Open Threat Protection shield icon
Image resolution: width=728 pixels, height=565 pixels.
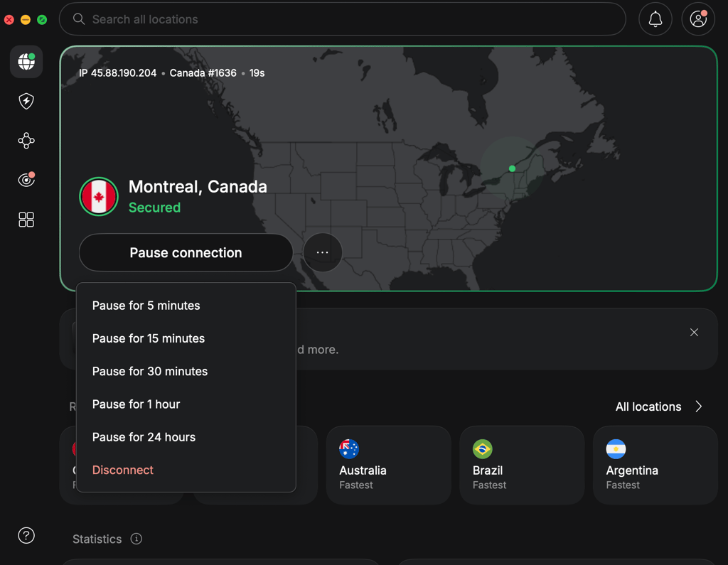26,101
